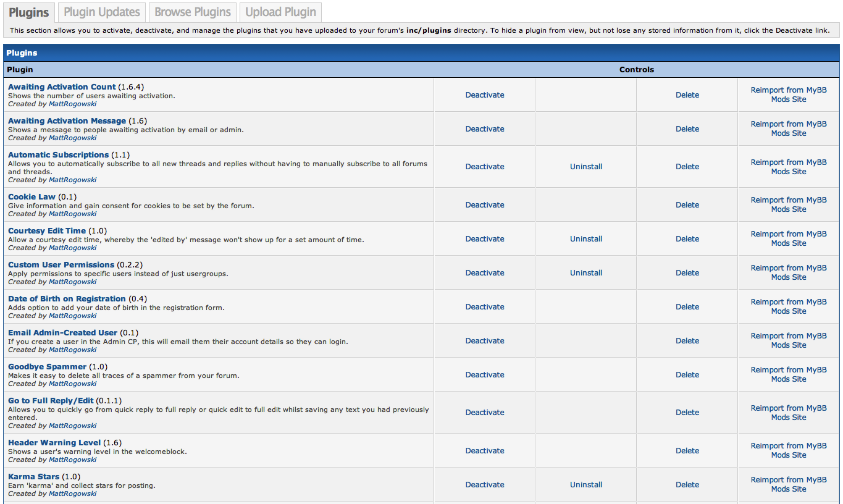Select the Upload Plugin tab
The width and height of the screenshot is (843, 504).
pyautogui.click(x=280, y=12)
